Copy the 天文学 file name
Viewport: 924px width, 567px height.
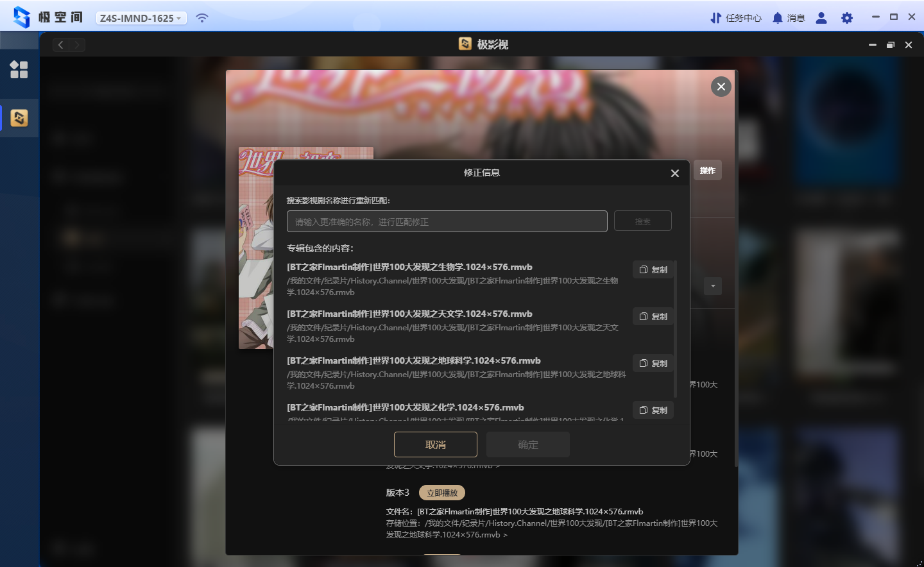tap(653, 316)
